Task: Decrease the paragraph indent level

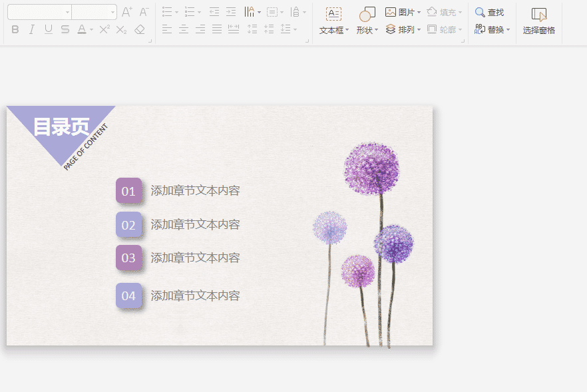Action: point(214,13)
